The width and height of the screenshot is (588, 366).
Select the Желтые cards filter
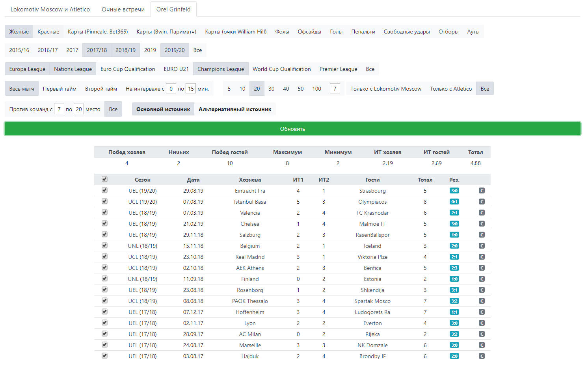(19, 32)
